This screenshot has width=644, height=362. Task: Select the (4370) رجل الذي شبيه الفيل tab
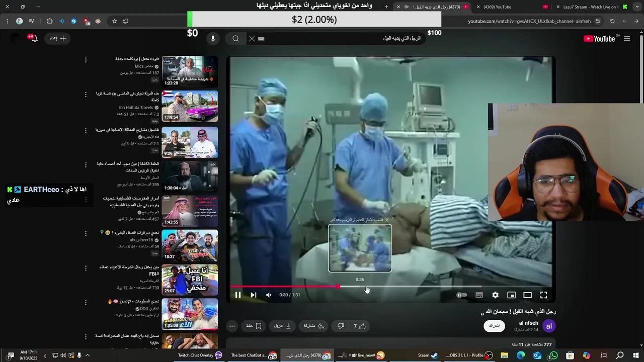click(434, 7)
